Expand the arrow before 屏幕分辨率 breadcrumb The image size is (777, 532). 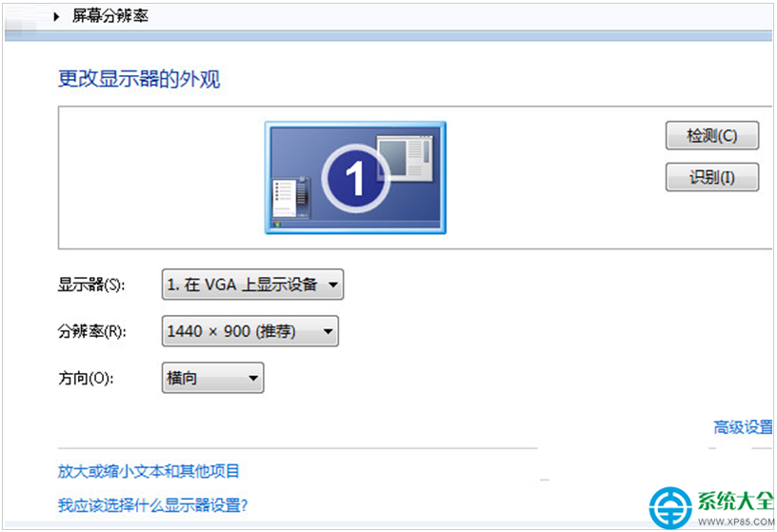[x=56, y=16]
